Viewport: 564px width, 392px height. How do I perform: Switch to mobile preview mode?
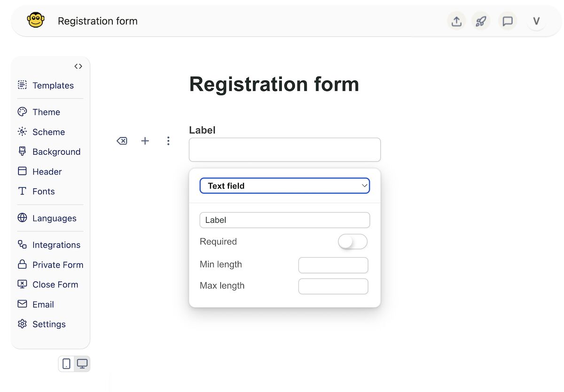point(67,364)
